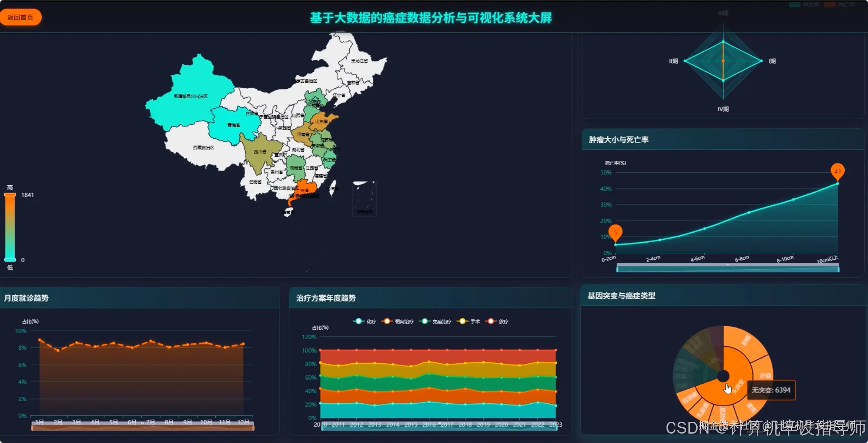
Task: Click top handle of map color scale
Action: (10, 195)
